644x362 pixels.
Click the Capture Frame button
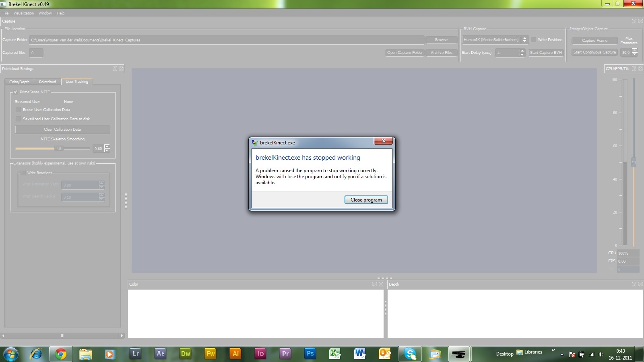pos(594,40)
